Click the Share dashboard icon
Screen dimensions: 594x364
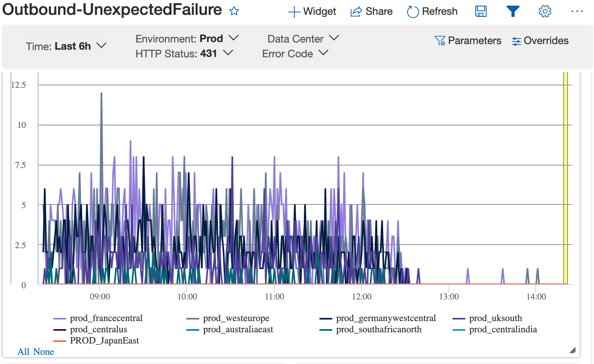pyautogui.click(x=356, y=12)
